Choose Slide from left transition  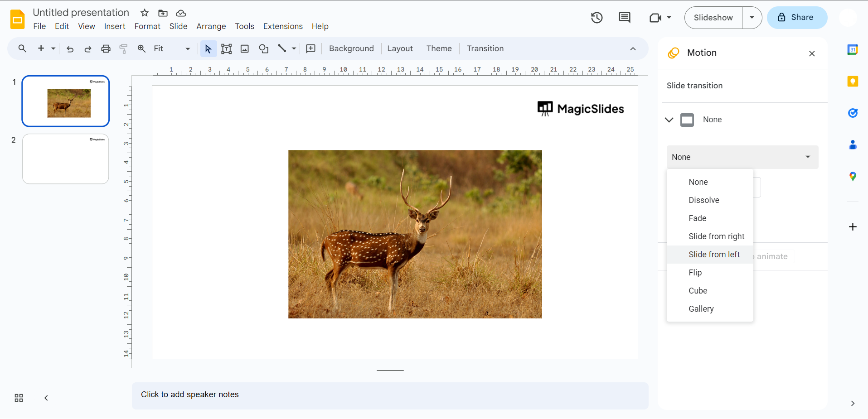(714, 255)
